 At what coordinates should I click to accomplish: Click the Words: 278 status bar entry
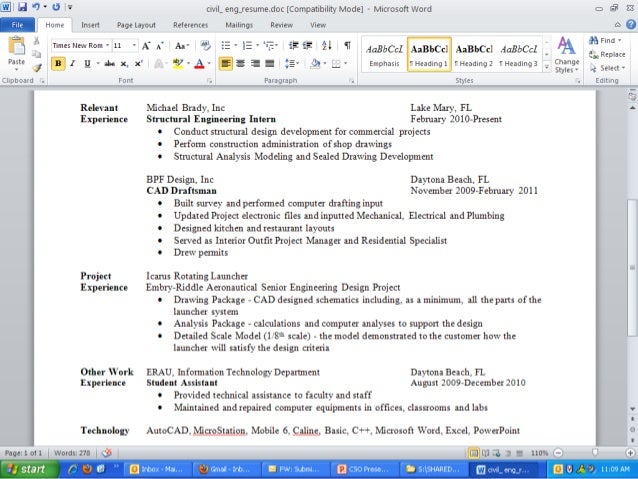coord(72,453)
